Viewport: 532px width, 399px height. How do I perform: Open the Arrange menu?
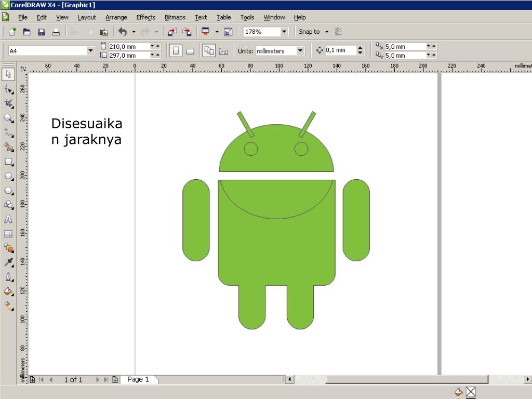point(116,17)
